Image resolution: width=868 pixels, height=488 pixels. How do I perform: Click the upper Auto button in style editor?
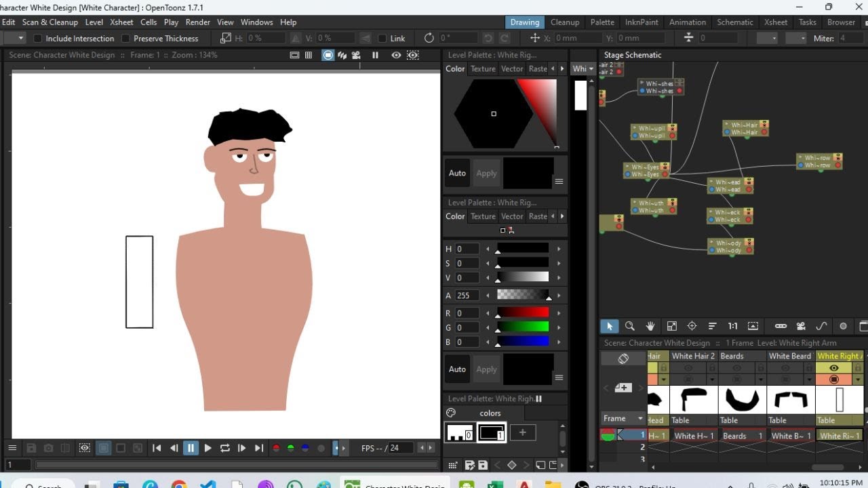[457, 173]
